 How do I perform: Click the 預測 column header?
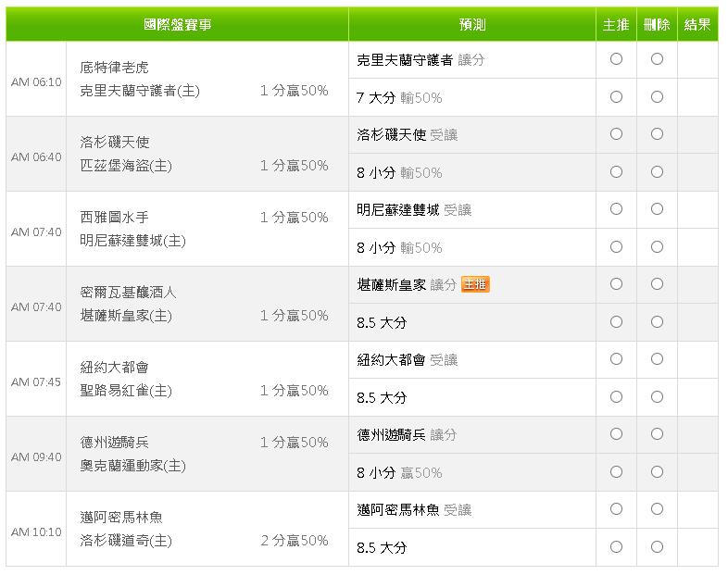pyautogui.click(x=472, y=24)
